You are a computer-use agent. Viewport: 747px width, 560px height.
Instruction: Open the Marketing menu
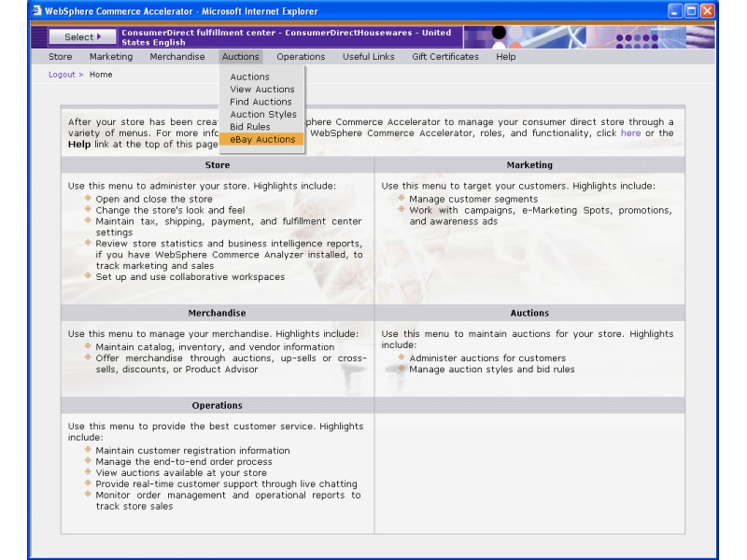[x=111, y=57]
